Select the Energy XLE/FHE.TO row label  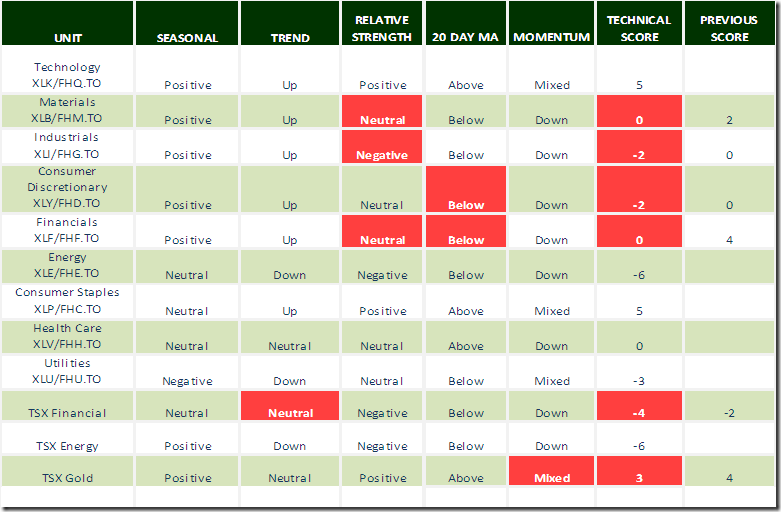point(68,266)
